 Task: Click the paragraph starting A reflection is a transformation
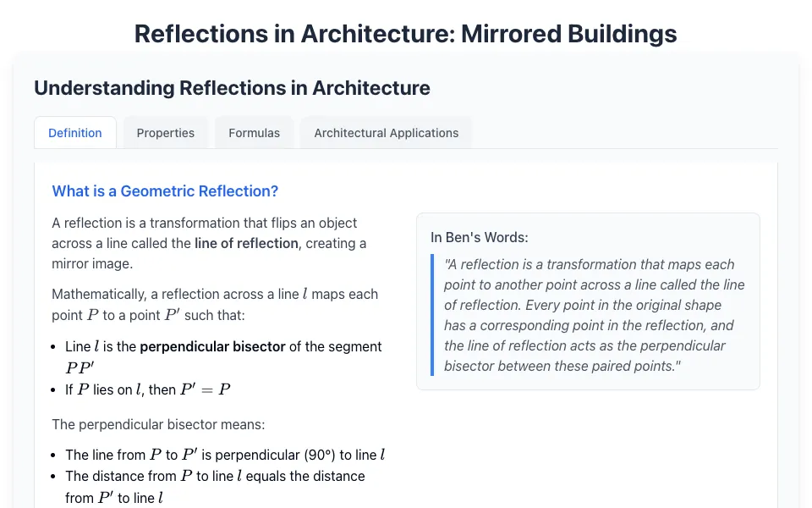click(x=209, y=243)
